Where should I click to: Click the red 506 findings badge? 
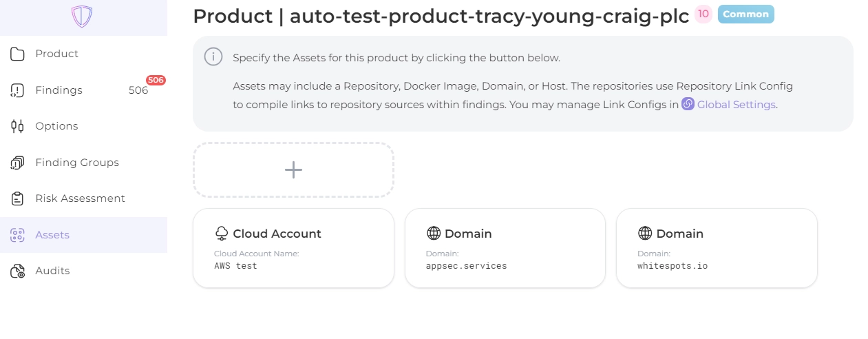point(156,80)
